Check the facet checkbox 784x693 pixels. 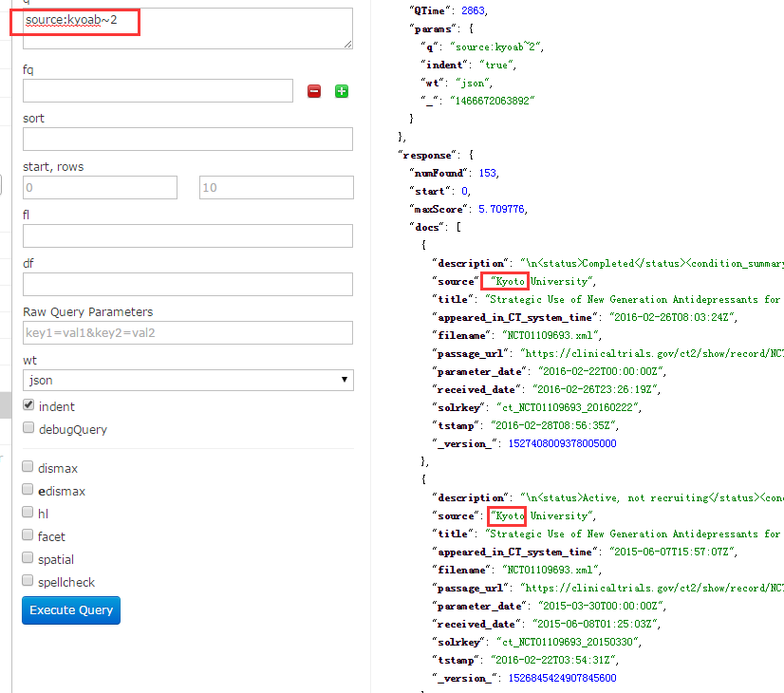[28, 535]
